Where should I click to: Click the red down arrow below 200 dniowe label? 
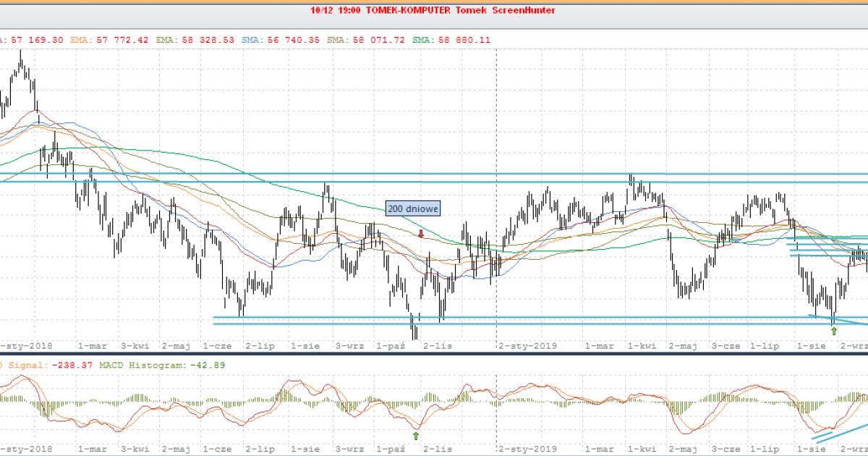click(421, 233)
